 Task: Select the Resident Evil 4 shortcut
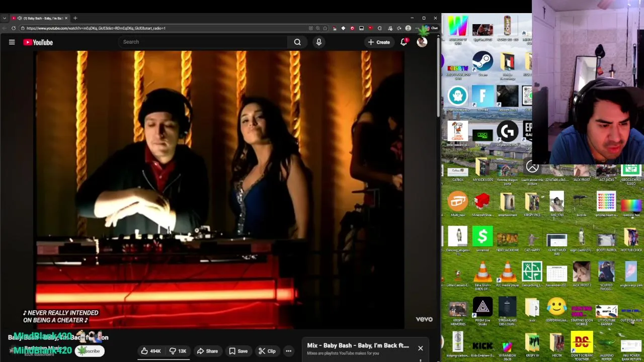click(507, 99)
